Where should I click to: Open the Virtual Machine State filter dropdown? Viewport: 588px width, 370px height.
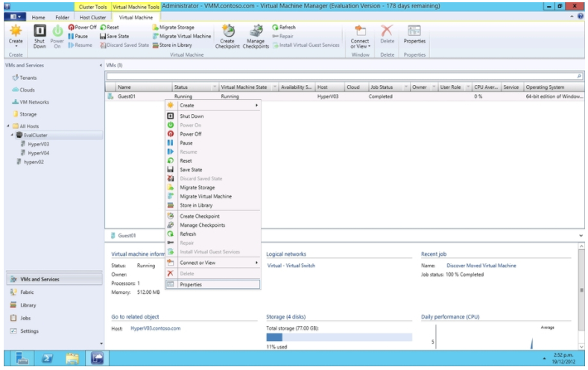point(274,87)
